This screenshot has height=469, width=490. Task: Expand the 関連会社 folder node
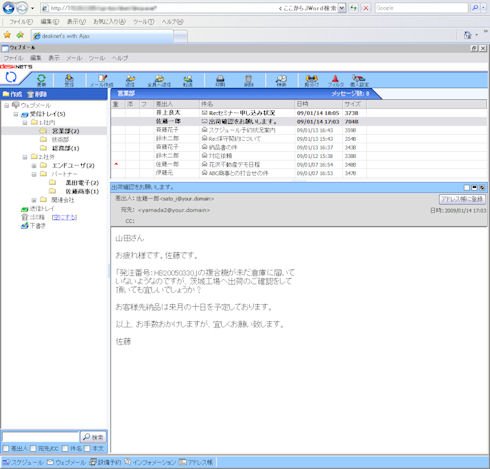(34, 200)
